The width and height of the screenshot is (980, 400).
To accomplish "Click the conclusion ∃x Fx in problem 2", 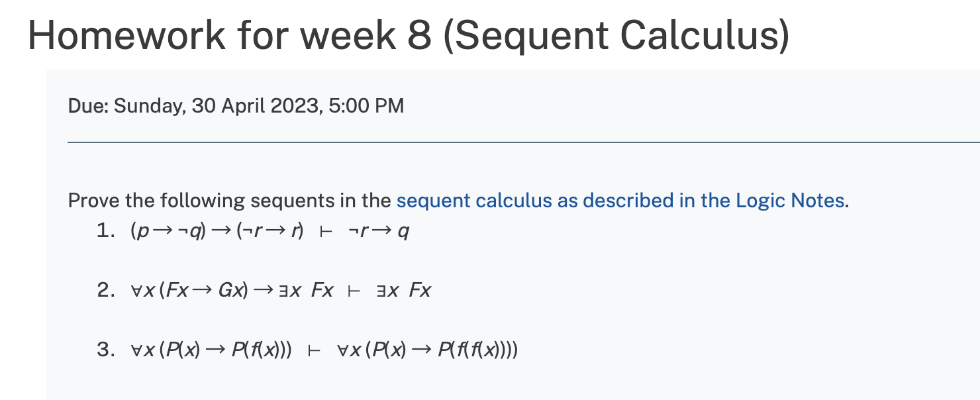I will click(403, 290).
